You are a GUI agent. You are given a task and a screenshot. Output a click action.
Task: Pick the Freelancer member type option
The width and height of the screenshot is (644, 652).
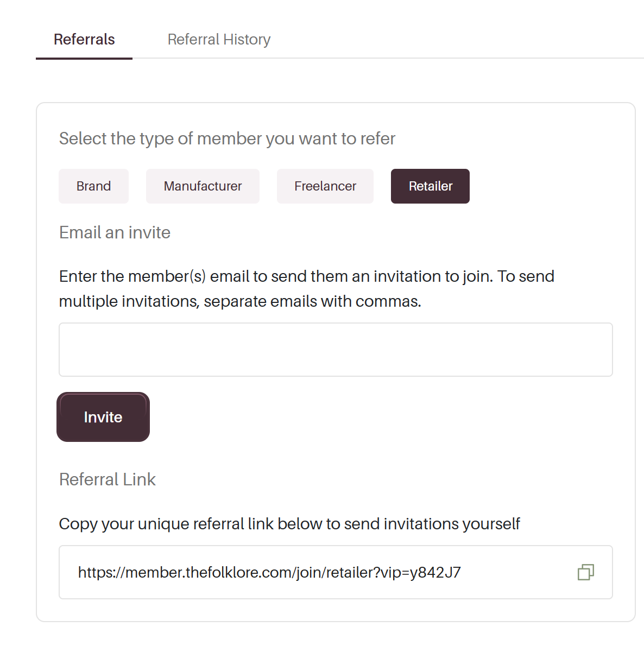tap(325, 186)
